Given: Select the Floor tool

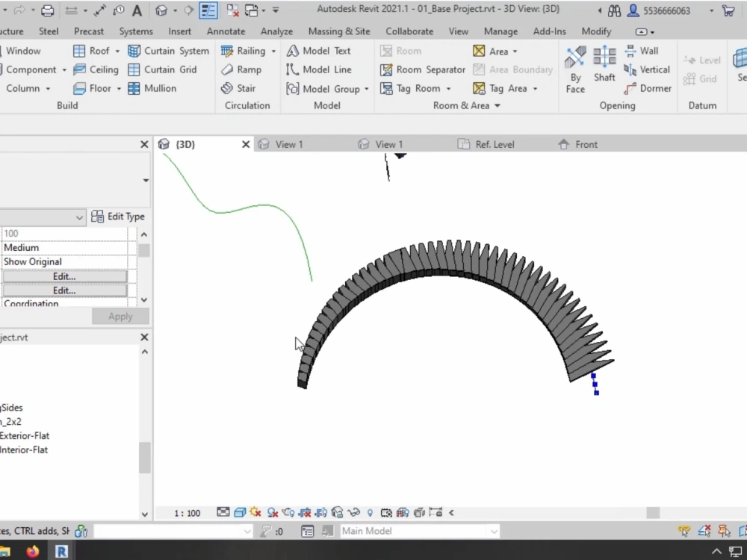Looking at the screenshot, I should pyautogui.click(x=93, y=89).
